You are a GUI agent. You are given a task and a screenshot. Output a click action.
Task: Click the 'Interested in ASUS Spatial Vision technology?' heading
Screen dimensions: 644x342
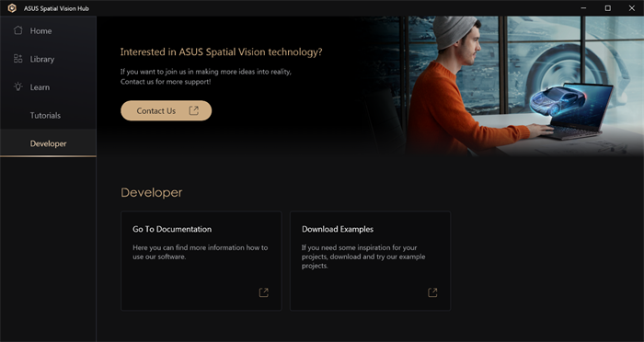[221, 52]
